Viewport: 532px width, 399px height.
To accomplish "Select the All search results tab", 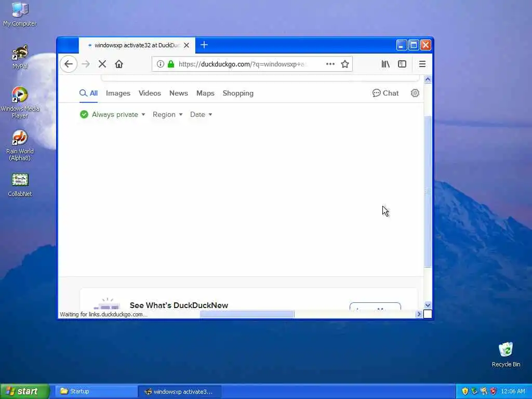I will pyautogui.click(x=88, y=93).
